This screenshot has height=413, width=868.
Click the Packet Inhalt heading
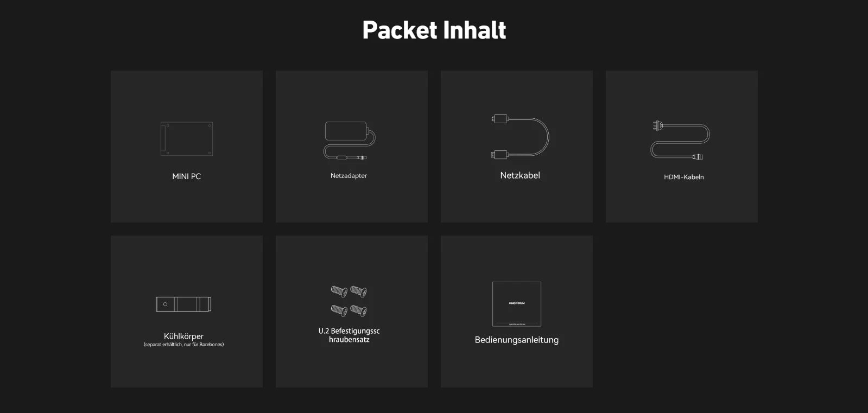434,30
